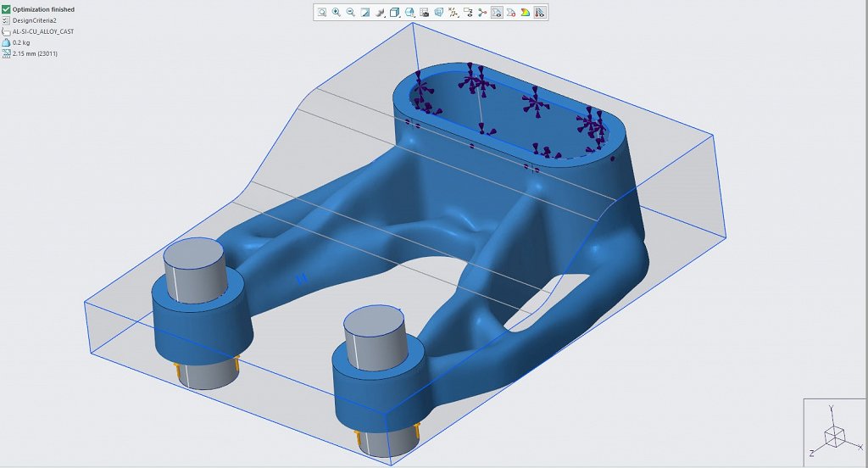Click the rainbow color result display icon
Screen dimensions: 868x468
526,13
